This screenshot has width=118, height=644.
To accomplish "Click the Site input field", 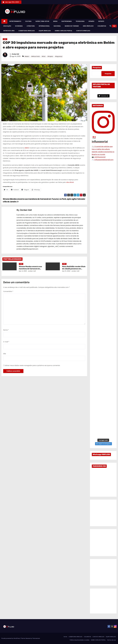I will [44, 358].
